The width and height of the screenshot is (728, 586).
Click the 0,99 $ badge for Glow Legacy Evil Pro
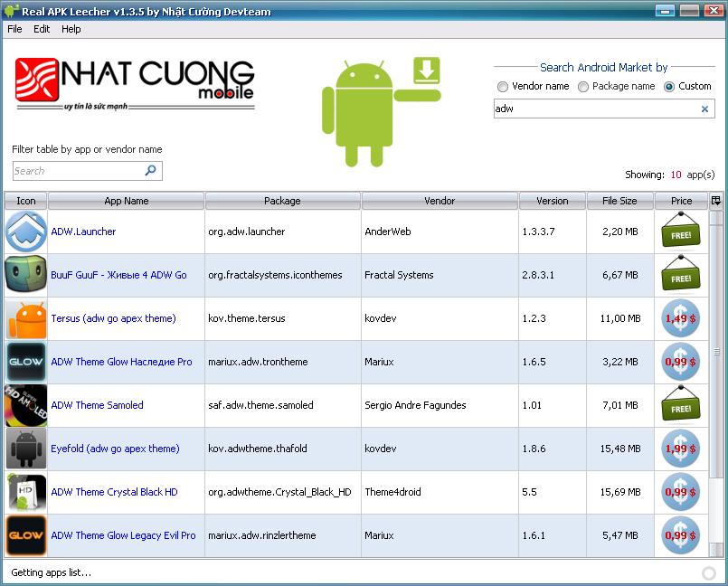click(x=681, y=535)
